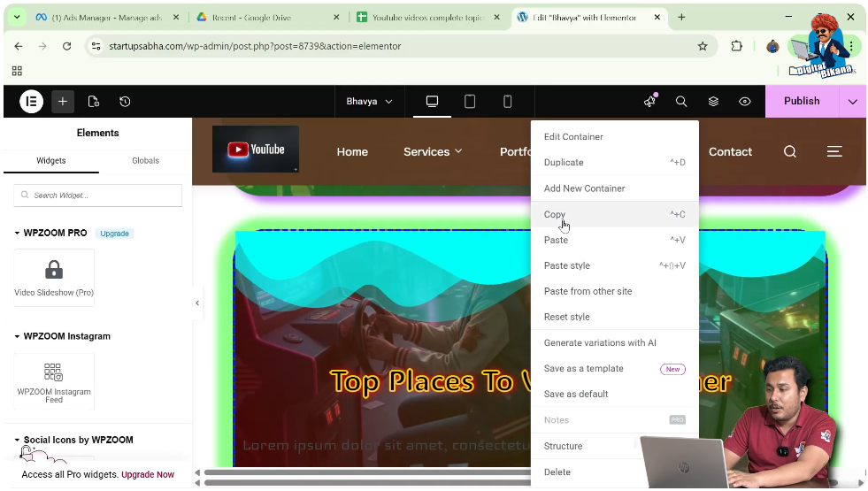The height and width of the screenshot is (491, 868).
Task: Open the document settings page icon
Action: tap(94, 102)
